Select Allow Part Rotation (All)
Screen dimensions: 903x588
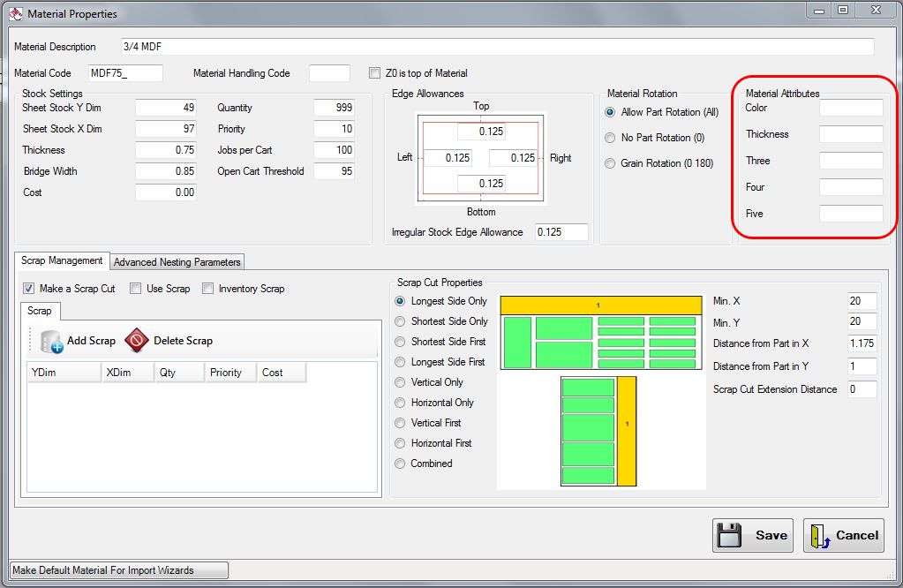(x=610, y=112)
